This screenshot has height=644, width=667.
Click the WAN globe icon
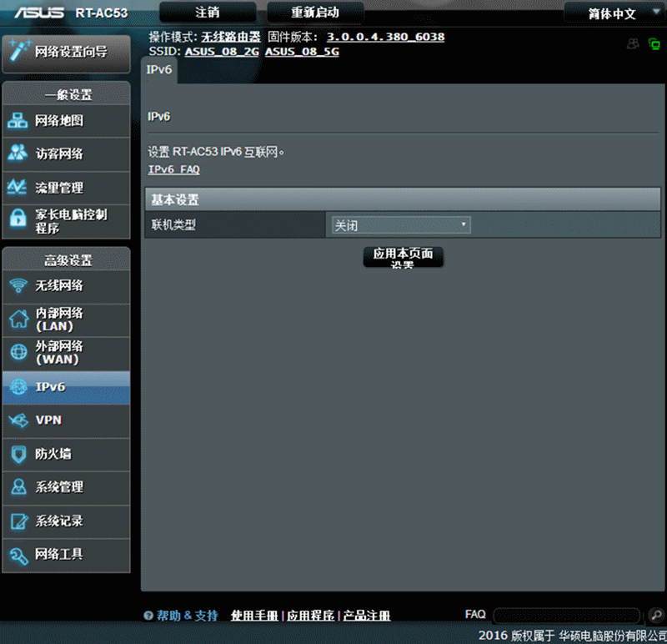point(18,352)
